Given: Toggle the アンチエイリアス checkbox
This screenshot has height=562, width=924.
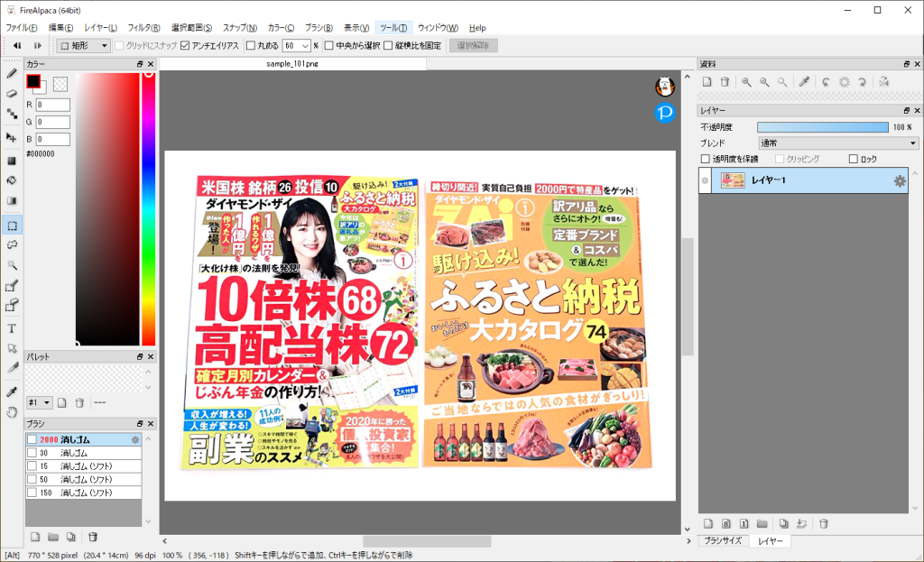Looking at the screenshot, I should coord(185,45).
